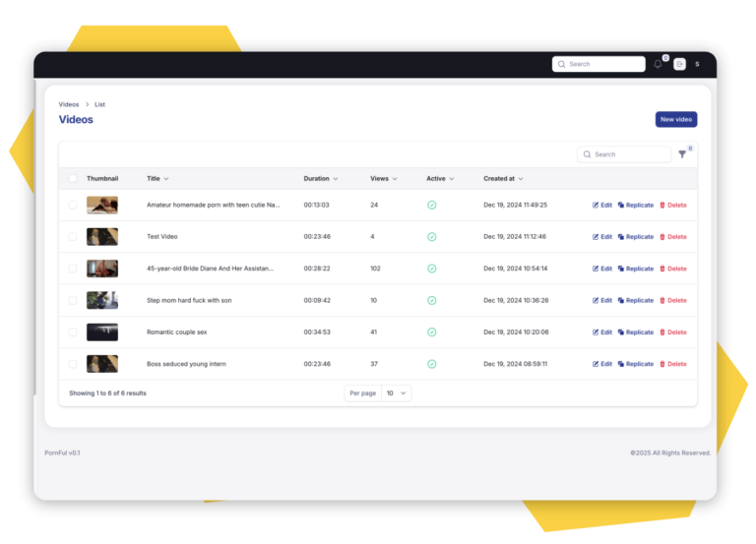Viewport: 756px width, 544px height.
Task: Sort by the Duration column
Action: 321,178
